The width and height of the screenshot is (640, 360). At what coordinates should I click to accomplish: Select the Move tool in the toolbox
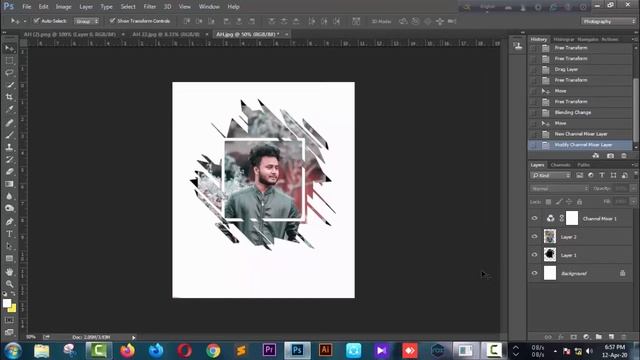coord(9,49)
